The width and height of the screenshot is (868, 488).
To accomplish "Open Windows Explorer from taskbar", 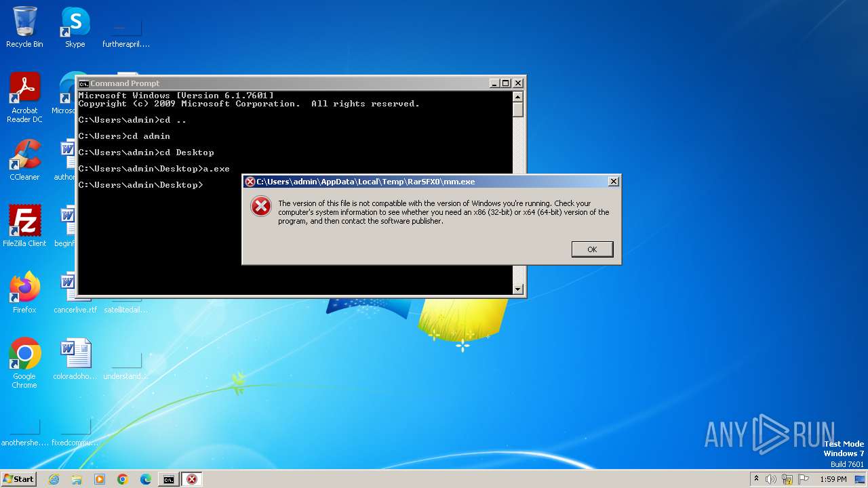I will pos(77,479).
